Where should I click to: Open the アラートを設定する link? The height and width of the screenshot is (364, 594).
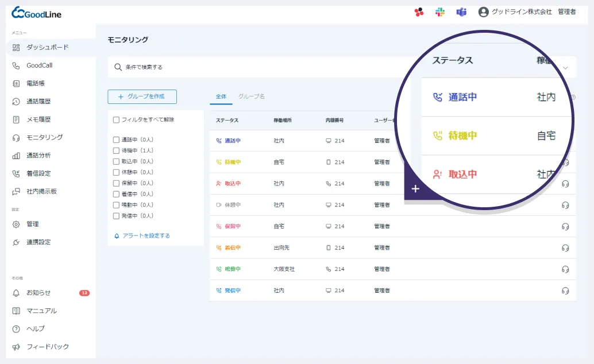(x=146, y=236)
